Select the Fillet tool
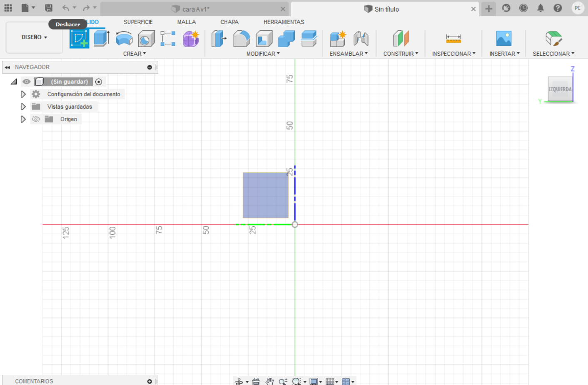Viewport: 588px width, 385px height. click(x=242, y=39)
